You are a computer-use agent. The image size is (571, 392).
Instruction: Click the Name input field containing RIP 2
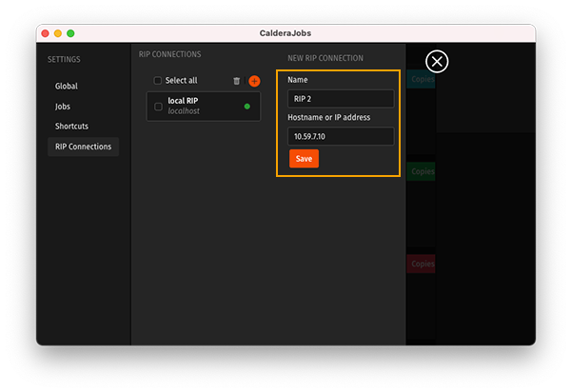point(340,99)
